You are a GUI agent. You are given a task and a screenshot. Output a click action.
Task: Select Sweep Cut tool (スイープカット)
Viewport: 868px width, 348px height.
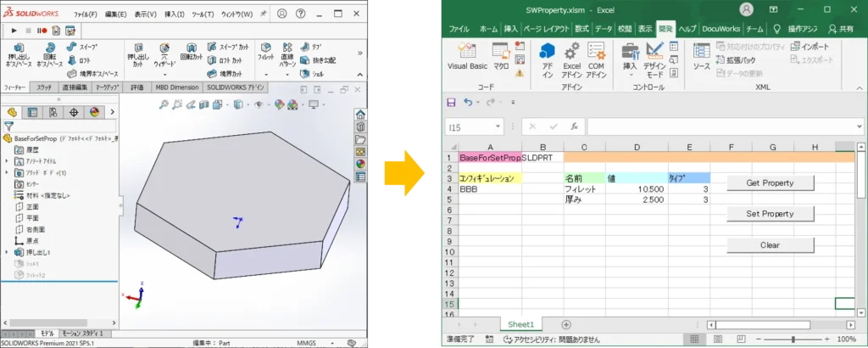pyautogui.click(x=228, y=47)
